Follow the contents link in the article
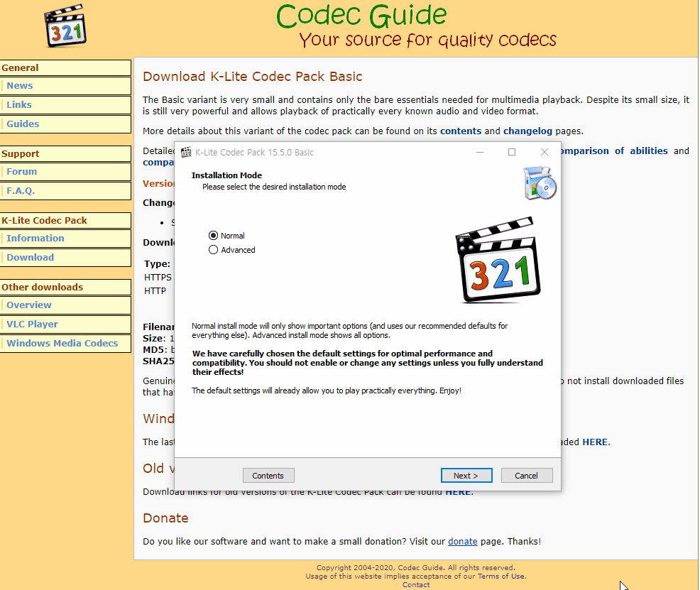This screenshot has width=700, height=590. pyautogui.click(x=461, y=131)
